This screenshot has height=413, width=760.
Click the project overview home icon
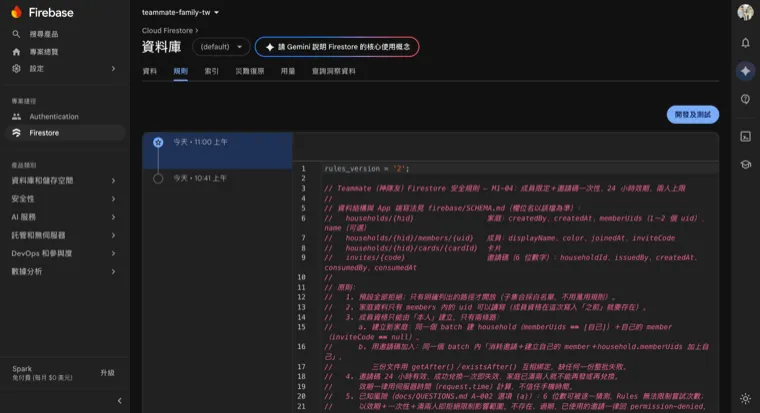pyautogui.click(x=16, y=52)
